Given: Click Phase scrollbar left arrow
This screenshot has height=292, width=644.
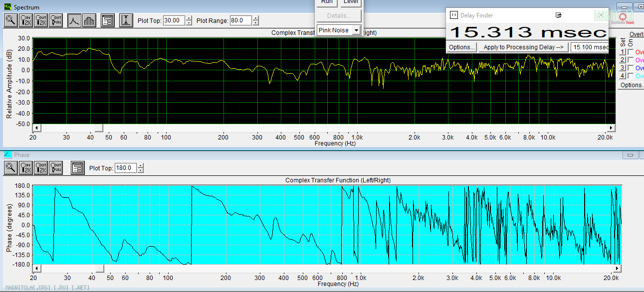Looking at the screenshot, I should pyautogui.click(x=37, y=269).
